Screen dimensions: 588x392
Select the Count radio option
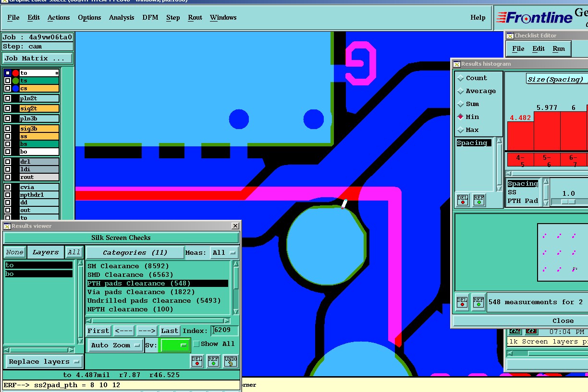[x=461, y=78]
